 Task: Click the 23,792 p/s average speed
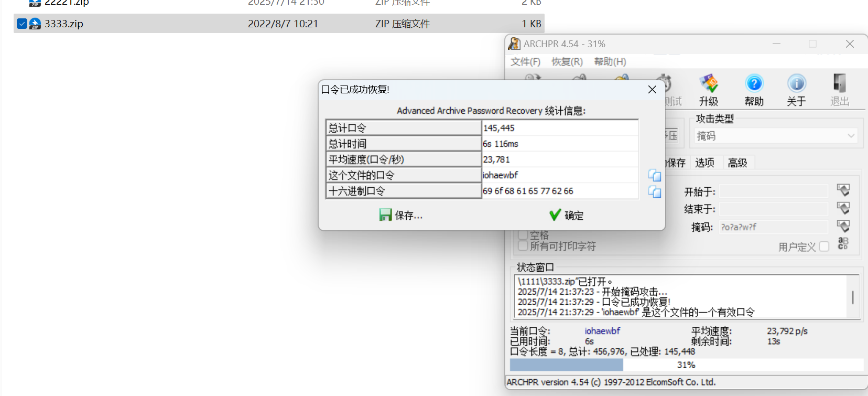point(787,331)
